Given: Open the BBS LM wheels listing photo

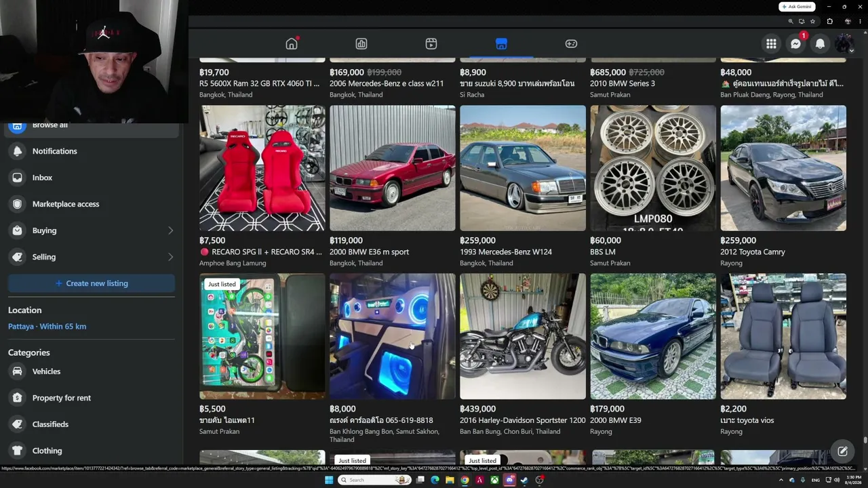Looking at the screenshot, I should 653,168.
